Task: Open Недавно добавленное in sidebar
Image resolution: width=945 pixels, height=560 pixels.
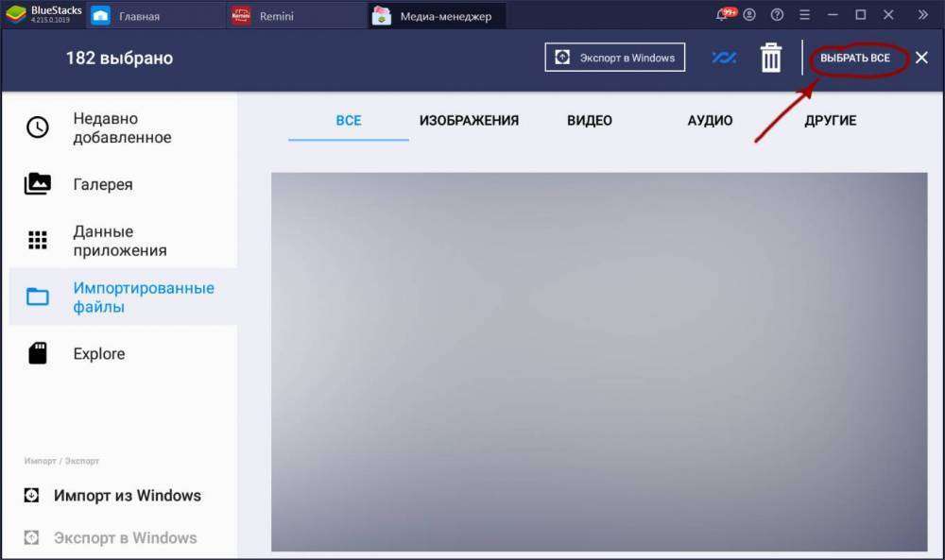Action: (121, 128)
